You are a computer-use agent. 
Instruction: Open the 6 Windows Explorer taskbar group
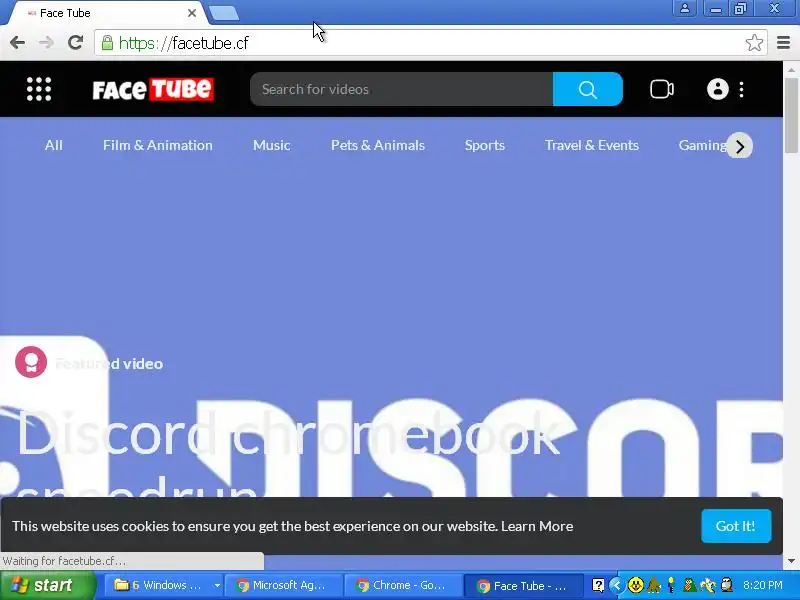pyautogui.click(x=163, y=585)
